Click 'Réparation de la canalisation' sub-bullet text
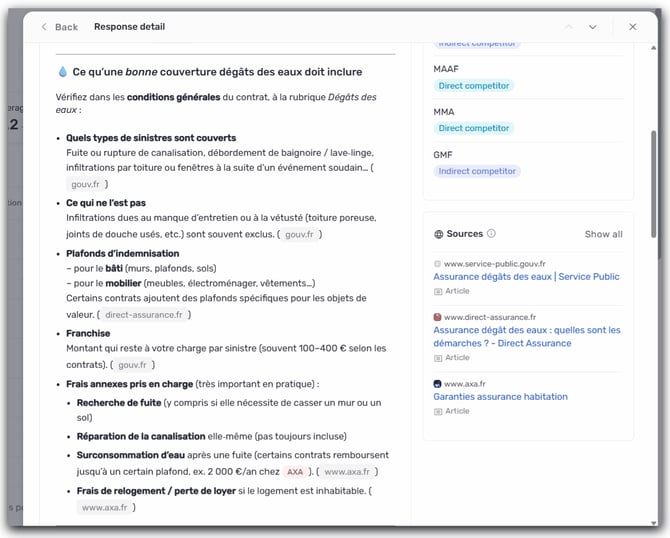 click(141, 436)
